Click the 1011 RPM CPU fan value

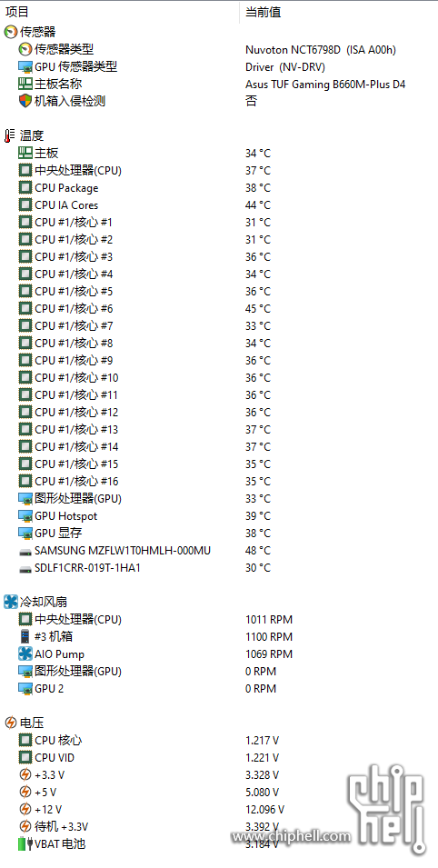[269, 620]
